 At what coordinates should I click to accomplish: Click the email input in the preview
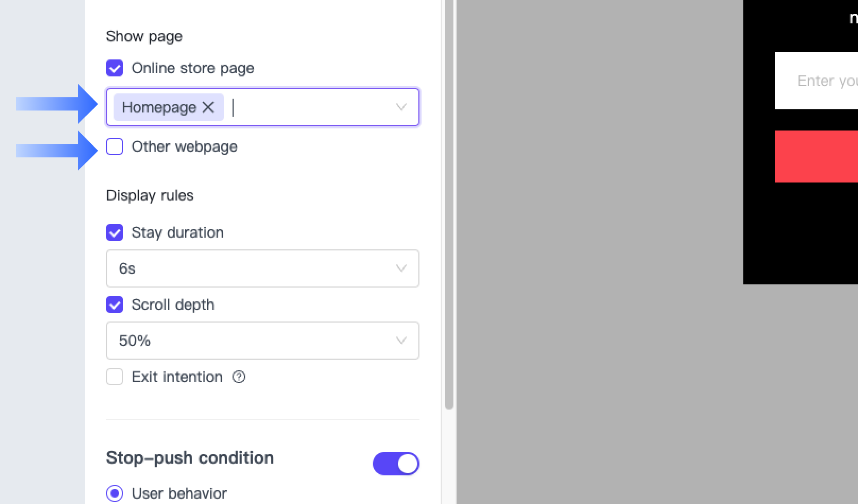tap(818, 81)
